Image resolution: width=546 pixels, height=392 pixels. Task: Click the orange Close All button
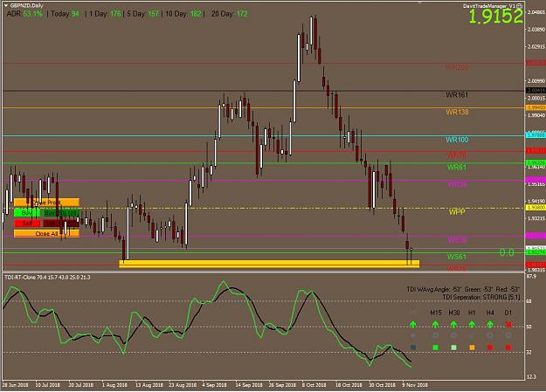tap(46, 234)
